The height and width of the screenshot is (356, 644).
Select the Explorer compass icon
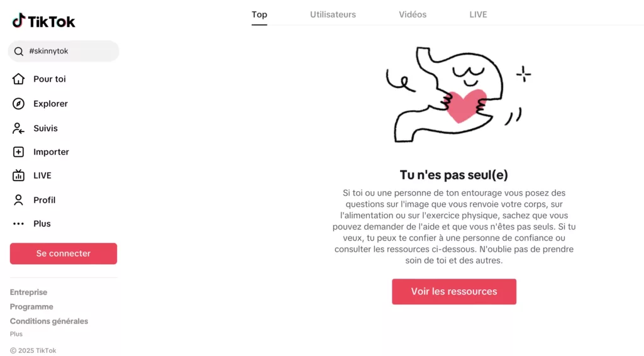[x=18, y=104]
